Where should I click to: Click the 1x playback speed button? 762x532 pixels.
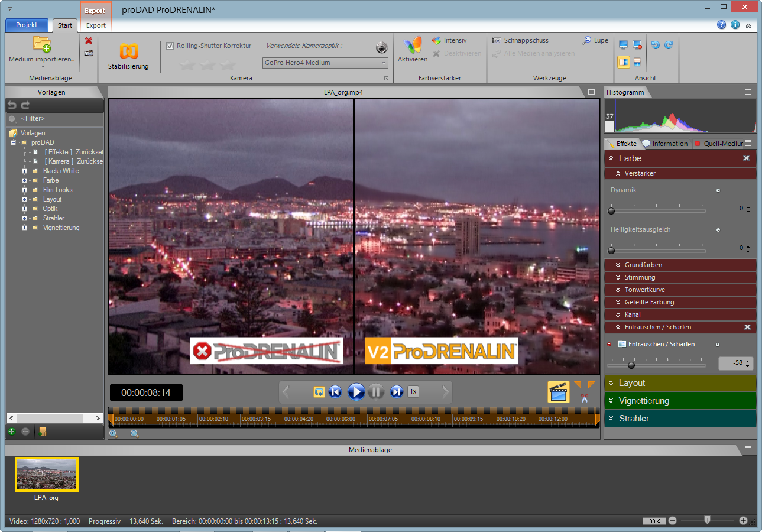413,391
